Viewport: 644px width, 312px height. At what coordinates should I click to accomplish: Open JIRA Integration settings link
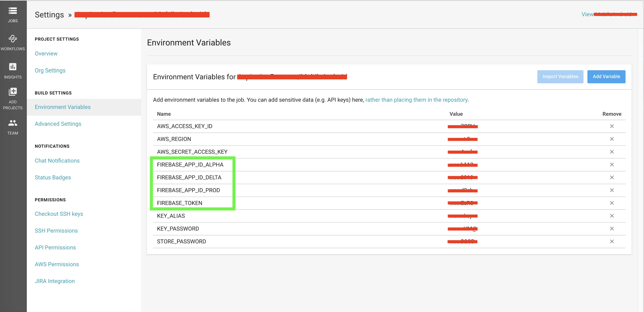(55, 281)
